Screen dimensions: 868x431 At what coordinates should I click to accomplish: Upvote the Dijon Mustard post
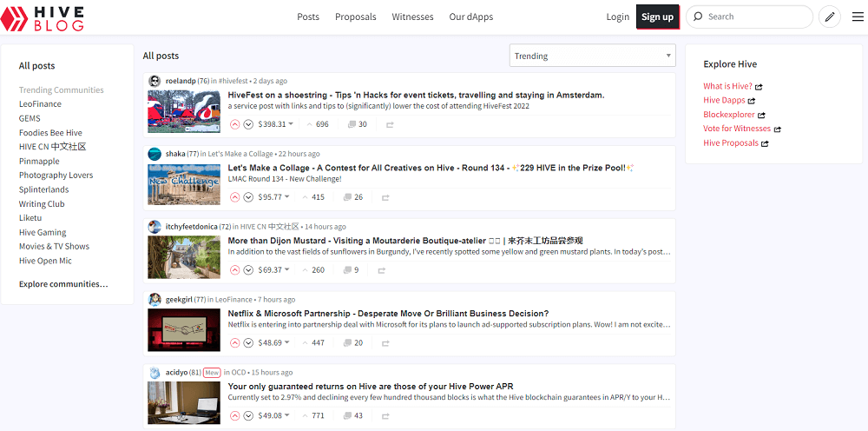(234, 269)
